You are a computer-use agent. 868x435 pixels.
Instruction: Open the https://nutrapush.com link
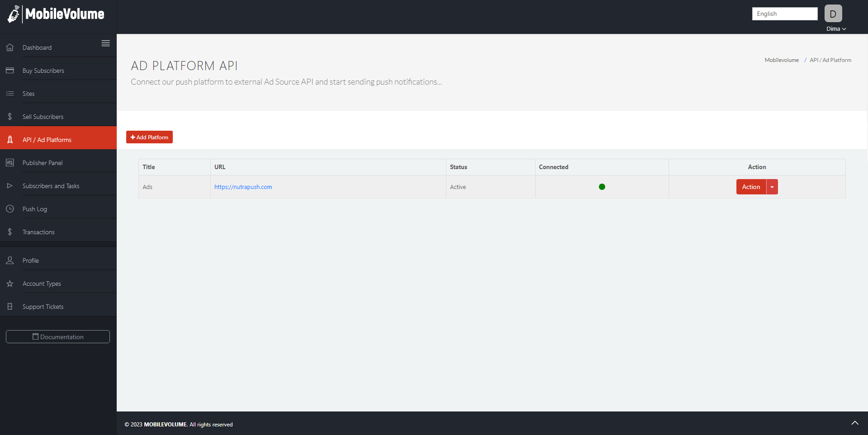pos(243,186)
